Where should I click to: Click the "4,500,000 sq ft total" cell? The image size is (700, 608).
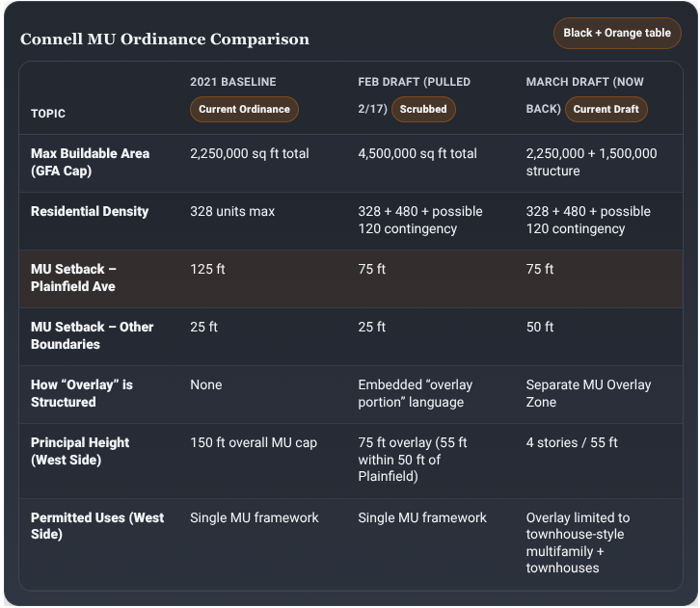[417, 153]
